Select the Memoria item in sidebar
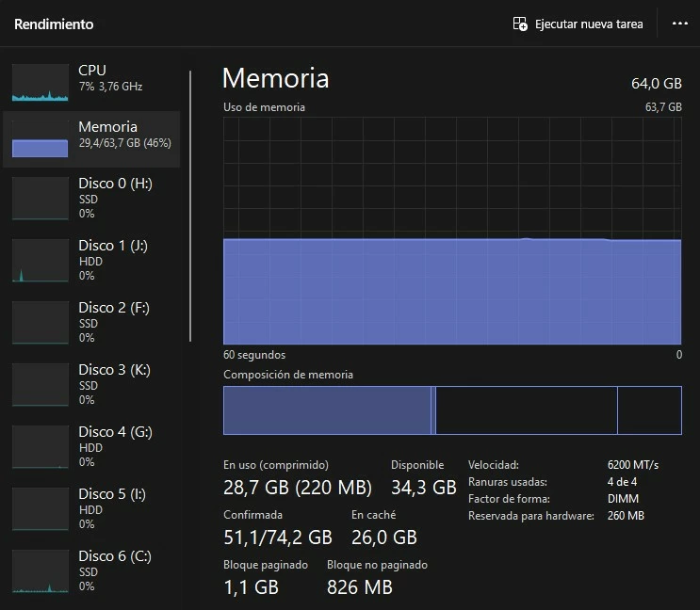 [91, 139]
